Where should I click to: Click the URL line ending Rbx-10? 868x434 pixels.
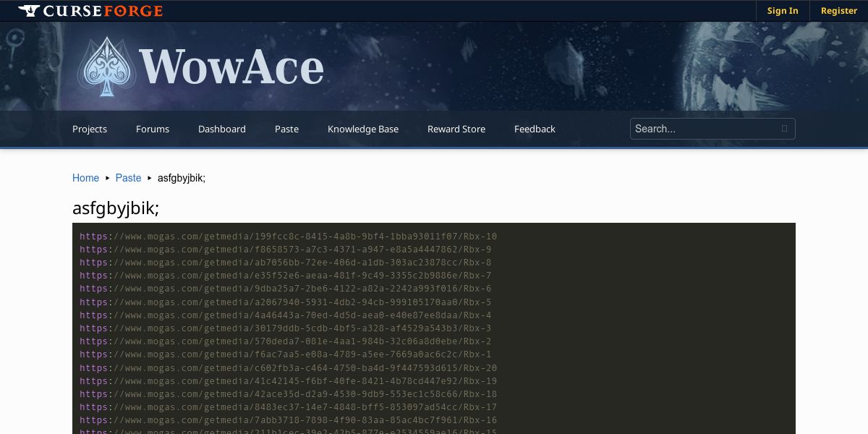coord(288,237)
